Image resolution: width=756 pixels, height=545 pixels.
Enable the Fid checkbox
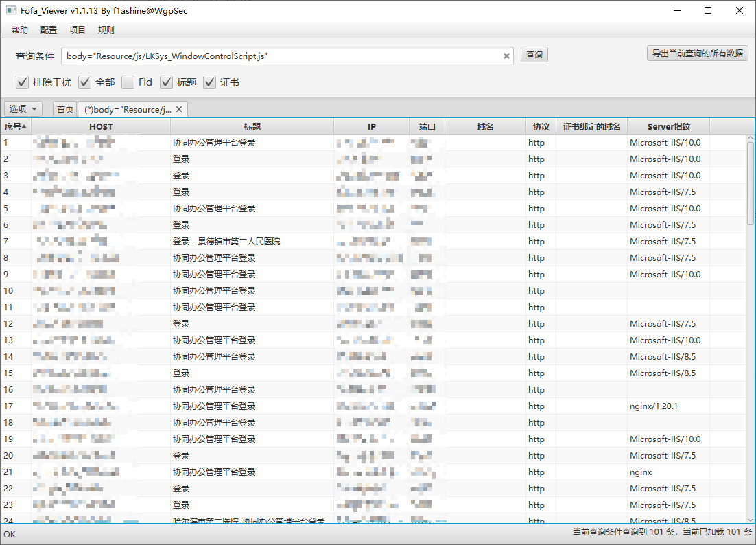tap(128, 82)
